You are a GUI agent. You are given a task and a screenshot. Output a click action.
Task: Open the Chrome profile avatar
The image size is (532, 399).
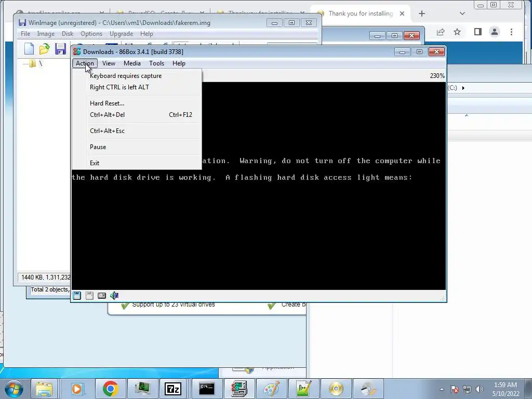495,32
